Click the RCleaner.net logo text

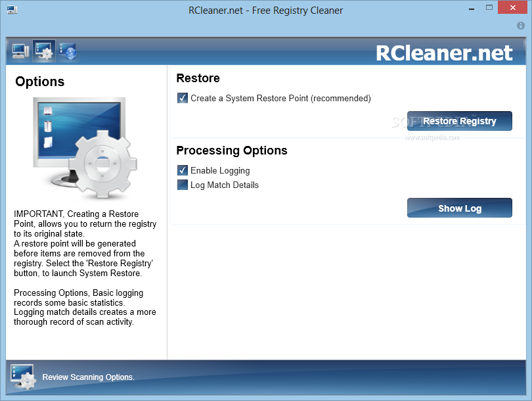444,53
